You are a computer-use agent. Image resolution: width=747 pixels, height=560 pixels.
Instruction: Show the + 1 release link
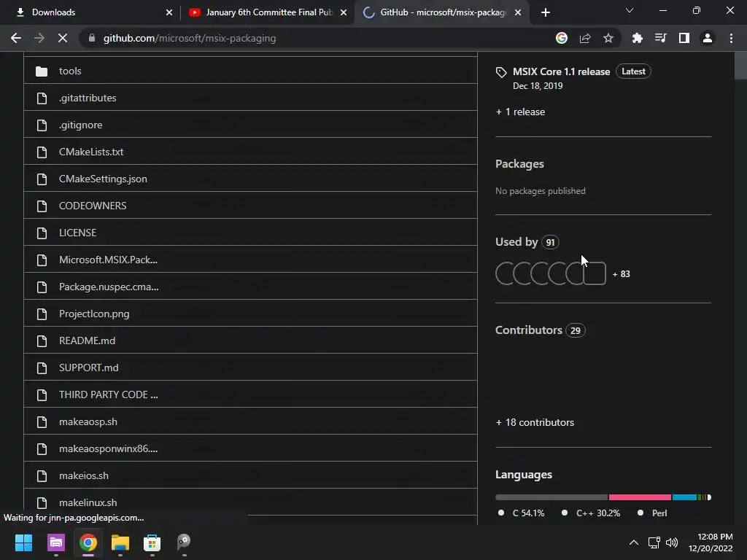pyautogui.click(x=520, y=112)
